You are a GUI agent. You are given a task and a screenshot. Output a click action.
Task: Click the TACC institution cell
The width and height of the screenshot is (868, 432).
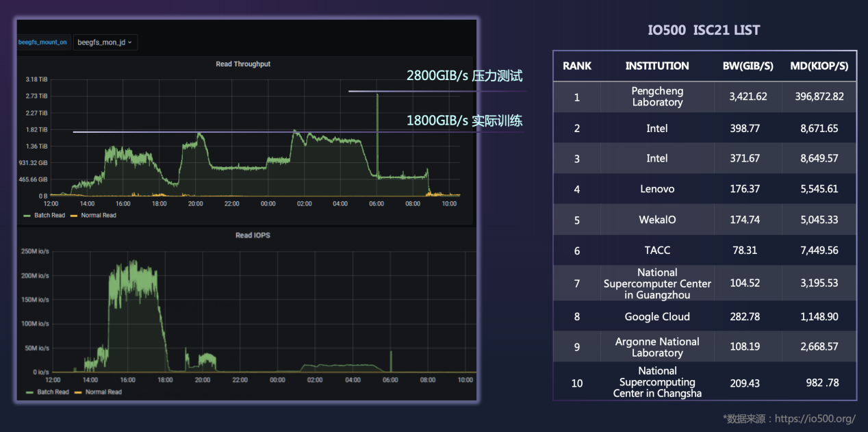pos(657,251)
